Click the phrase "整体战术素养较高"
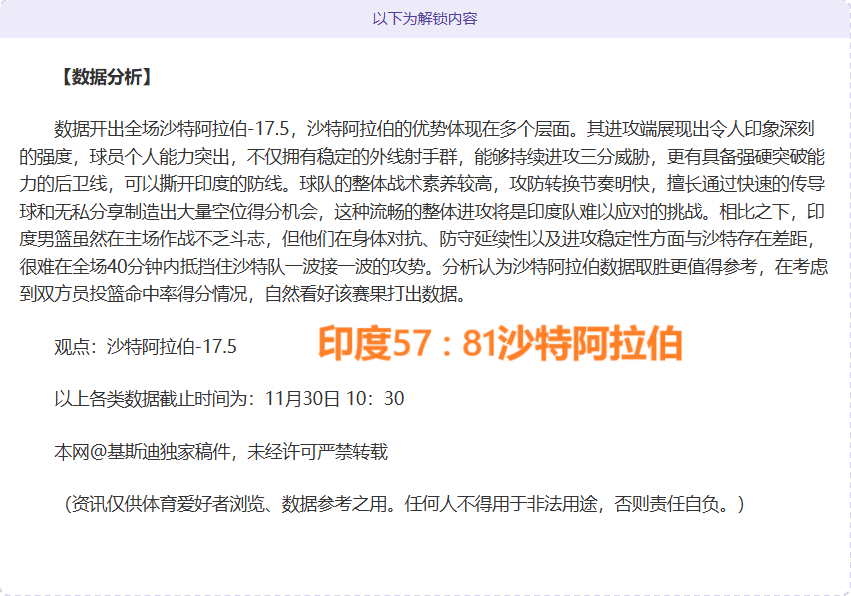 click(425, 185)
